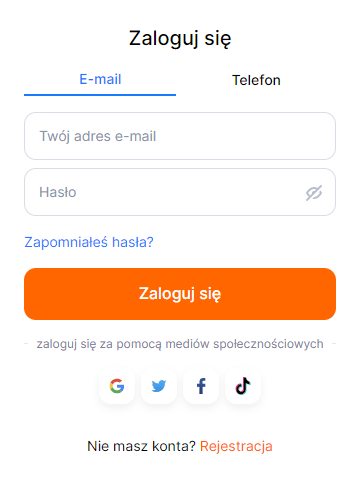Choose Facebook's f logo button
The width and height of the screenshot is (360, 477).
click(201, 386)
